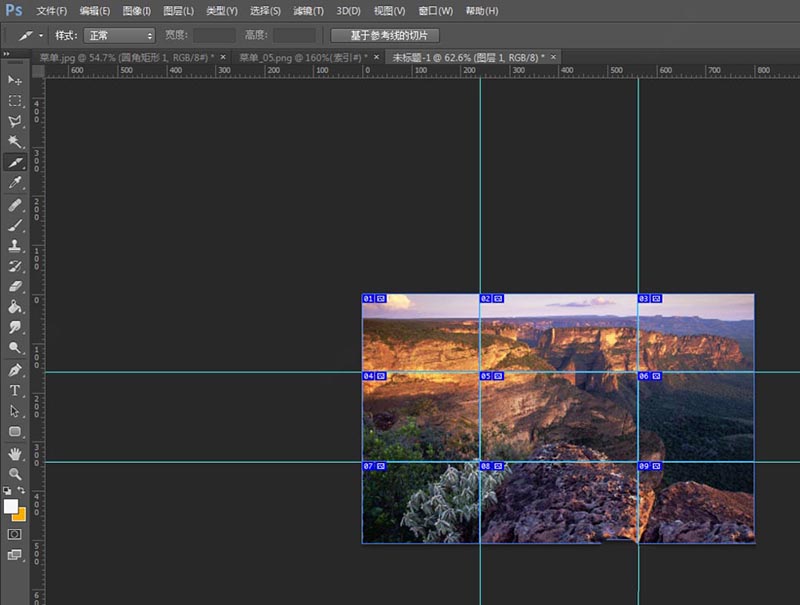Select the Move tool
Screen dimensions: 800x605
coord(15,80)
